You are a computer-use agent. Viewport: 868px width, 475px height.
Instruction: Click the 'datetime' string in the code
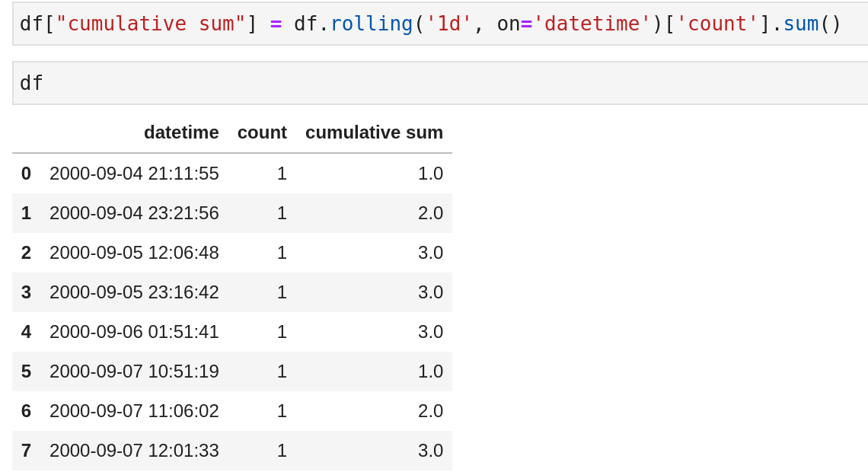[x=592, y=24]
